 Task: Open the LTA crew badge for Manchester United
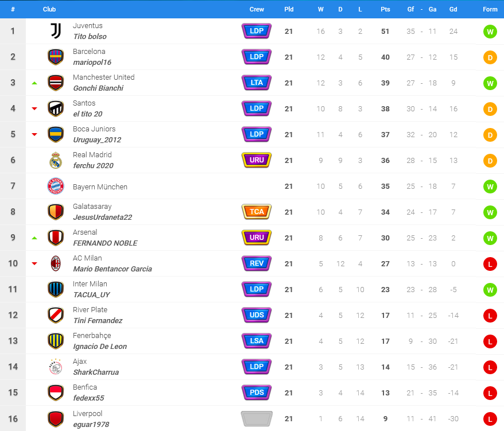[257, 83]
